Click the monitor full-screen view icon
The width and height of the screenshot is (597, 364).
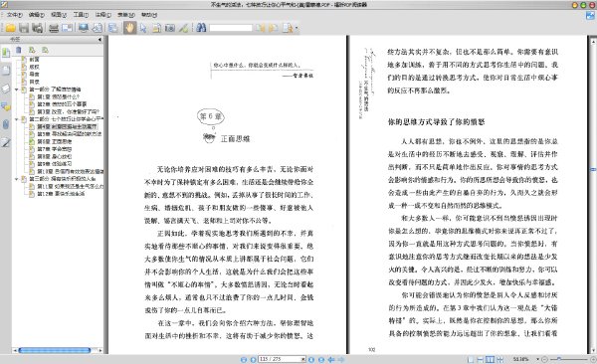click(84, 28)
